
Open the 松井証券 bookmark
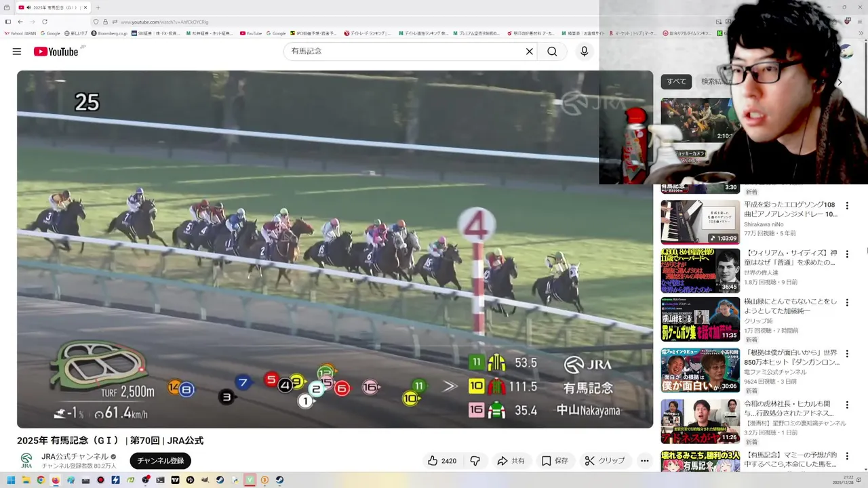pos(210,33)
